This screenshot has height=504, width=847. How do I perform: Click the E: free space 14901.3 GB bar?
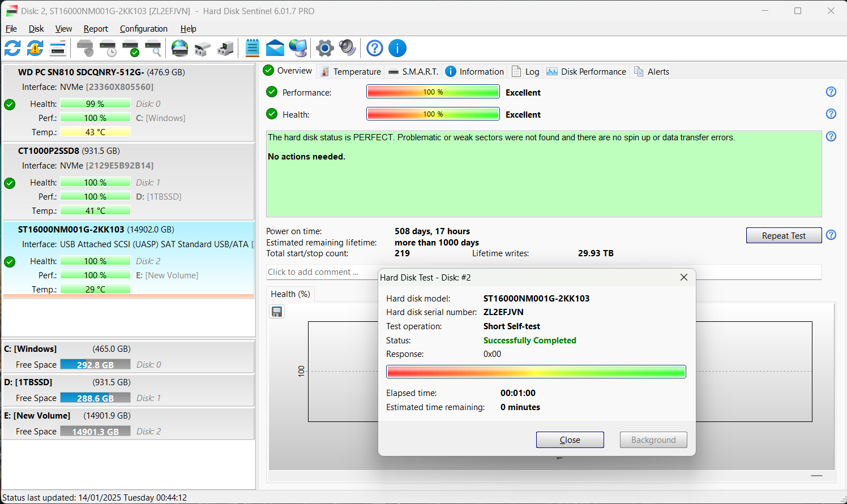pyautogui.click(x=95, y=432)
